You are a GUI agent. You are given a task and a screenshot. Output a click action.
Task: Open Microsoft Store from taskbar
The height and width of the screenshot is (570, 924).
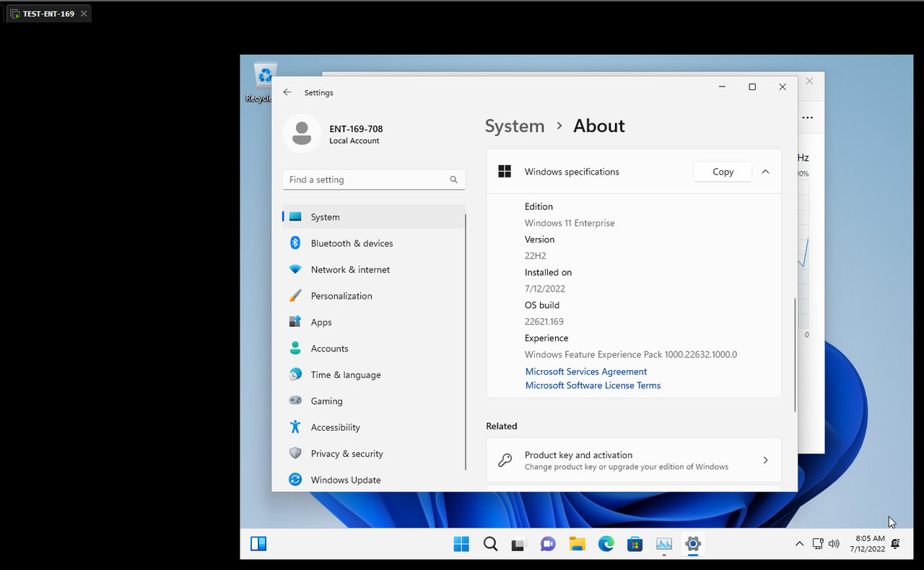click(635, 544)
